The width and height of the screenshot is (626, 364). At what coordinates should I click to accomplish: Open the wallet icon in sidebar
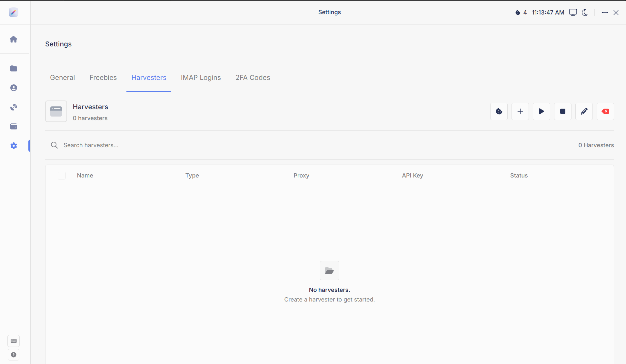click(x=14, y=126)
